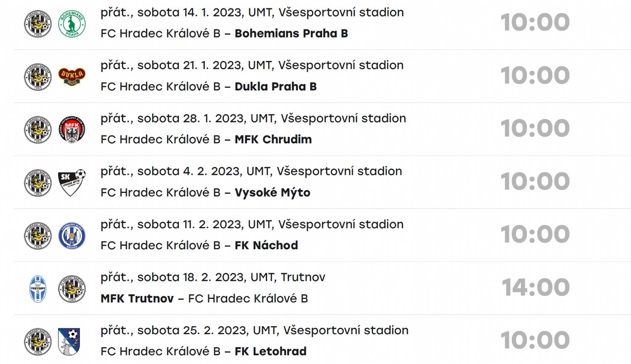The image size is (631, 364).
Task: Click the MFK Chrudim crest
Action: coord(72,130)
